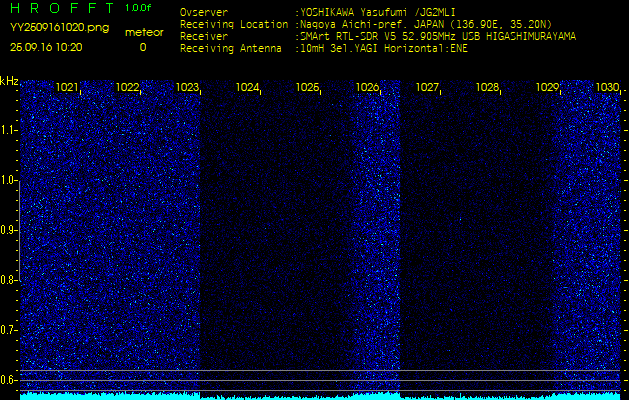The width and height of the screenshot is (629, 400).
Task: Select the meteor count value 0
Action: click(x=143, y=47)
